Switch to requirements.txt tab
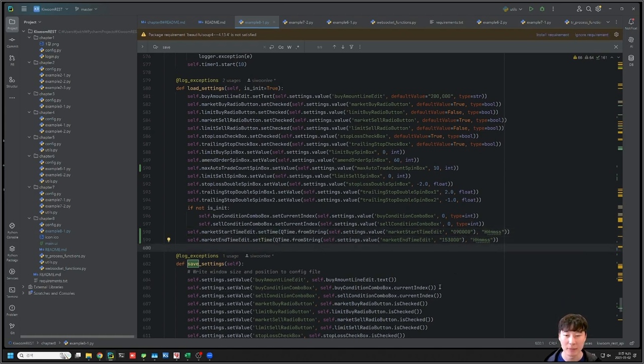The image size is (644, 364). point(446,22)
